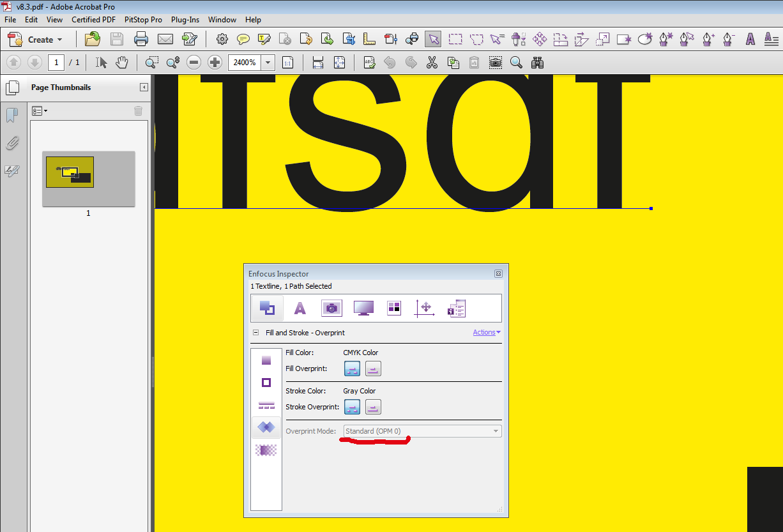The height and width of the screenshot is (532, 783).
Task: Select the PitStop edit text line tool
Action: click(750, 40)
